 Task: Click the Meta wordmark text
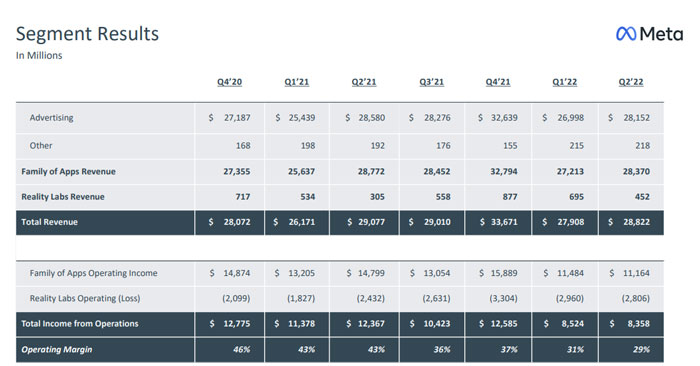661,34
